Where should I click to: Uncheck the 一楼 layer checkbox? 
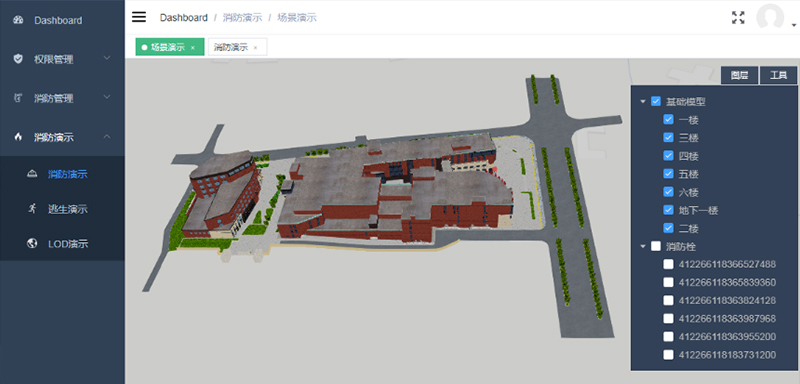coord(668,119)
